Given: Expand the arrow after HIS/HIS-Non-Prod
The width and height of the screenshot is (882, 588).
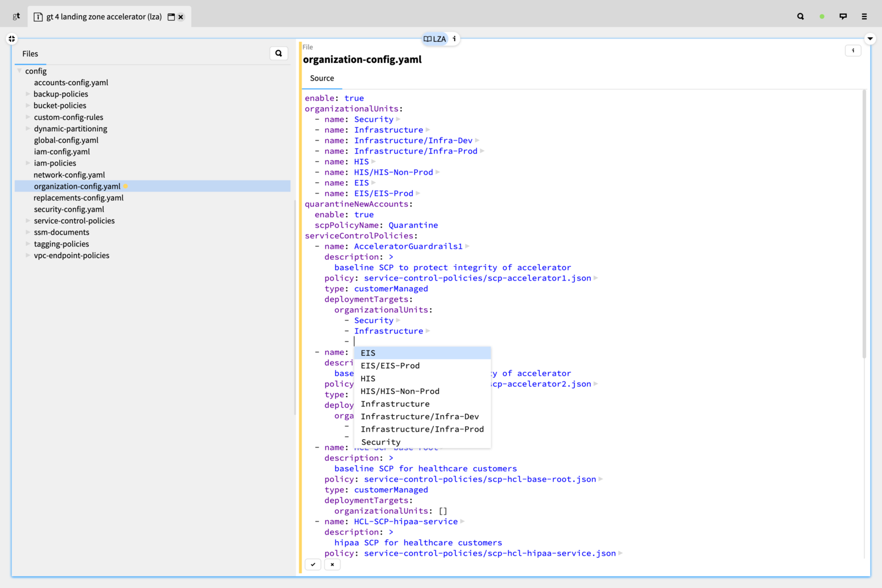Looking at the screenshot, I should 437,172.
